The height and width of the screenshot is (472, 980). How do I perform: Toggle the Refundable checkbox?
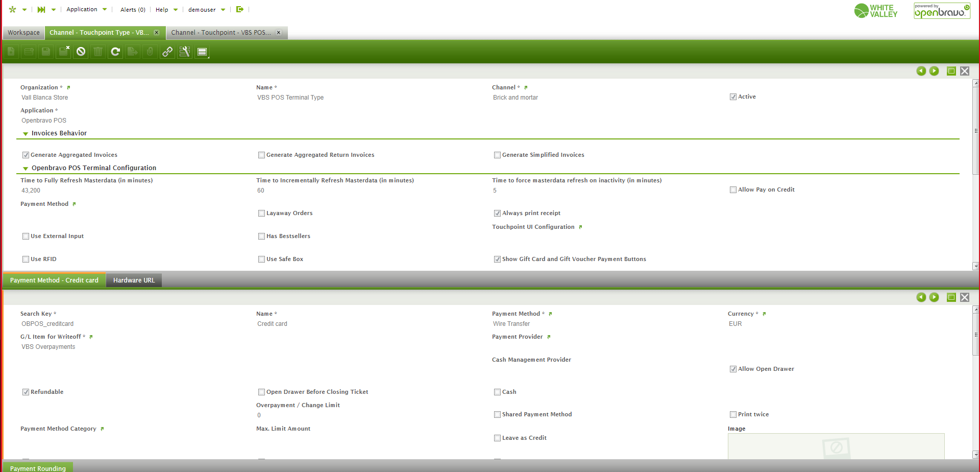coord(26,392)
